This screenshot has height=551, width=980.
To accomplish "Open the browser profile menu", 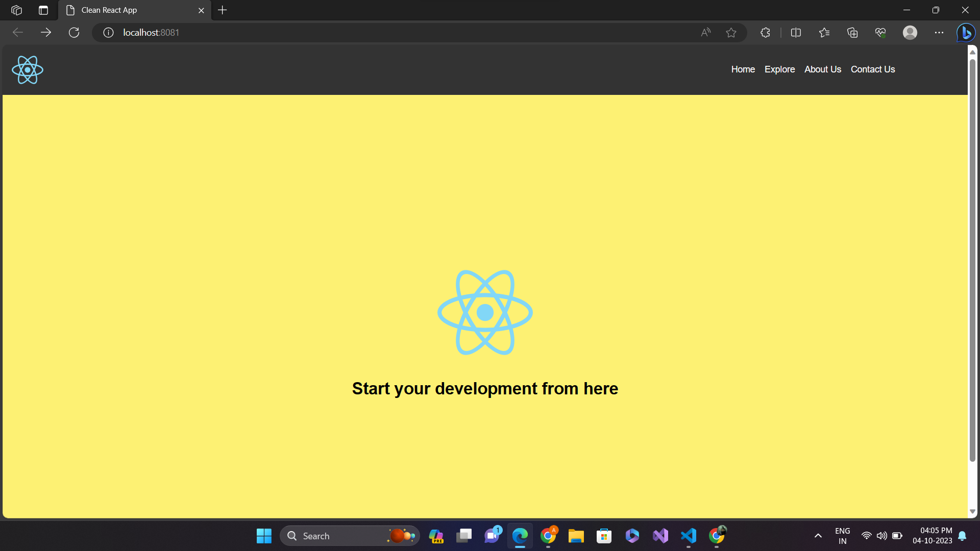I will (910, 32).
